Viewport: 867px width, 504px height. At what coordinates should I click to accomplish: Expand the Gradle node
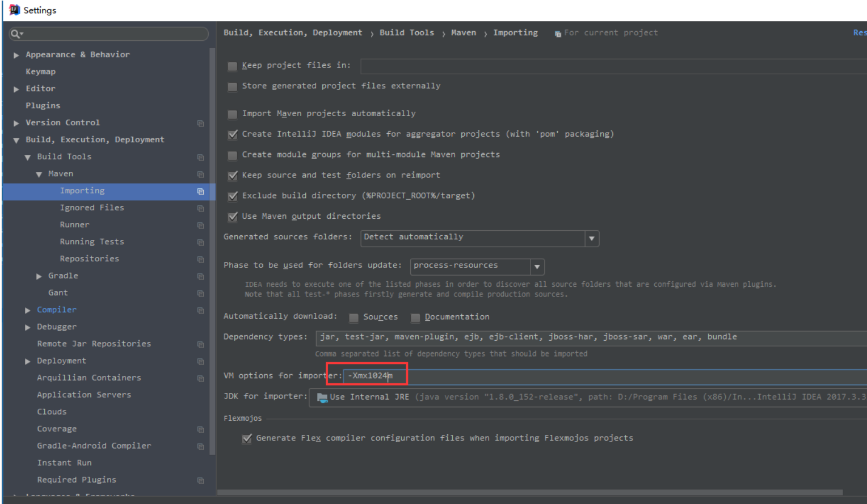[39, 276]
